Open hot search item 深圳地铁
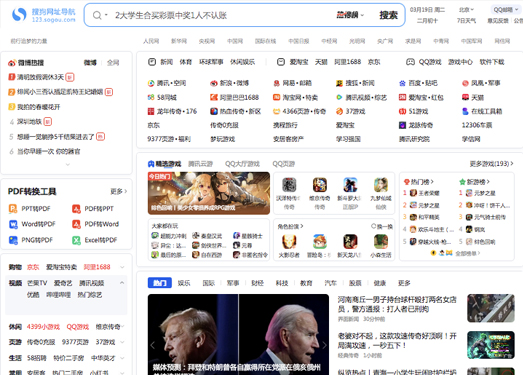This screenshot has width=523, height=375. (x=29, y=122)
